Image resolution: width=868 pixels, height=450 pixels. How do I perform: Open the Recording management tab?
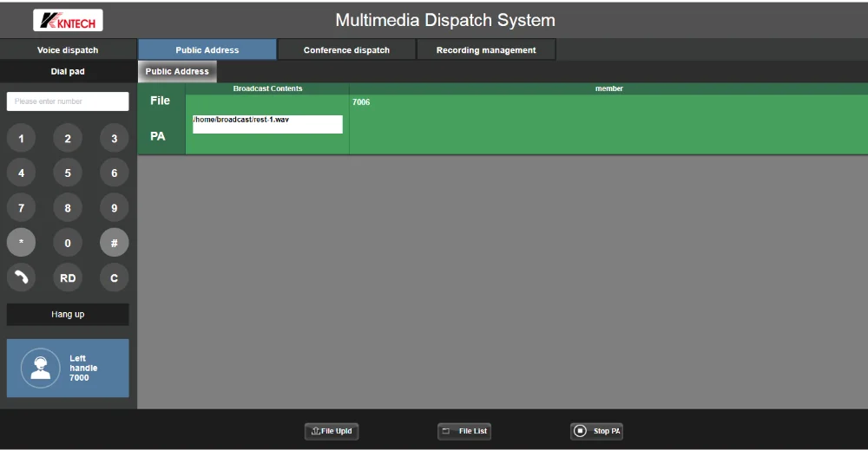(486, 50)
